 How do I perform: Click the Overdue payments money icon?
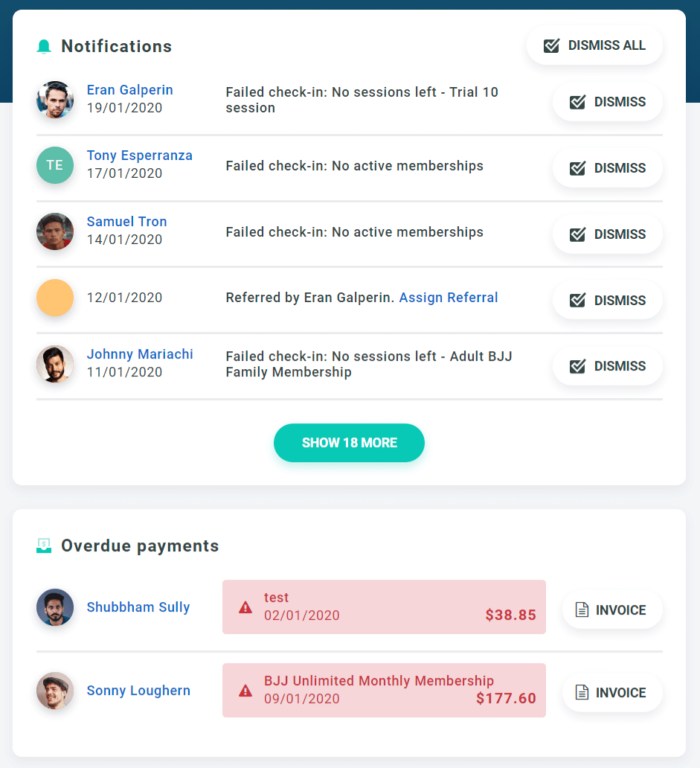click(44, 545)
